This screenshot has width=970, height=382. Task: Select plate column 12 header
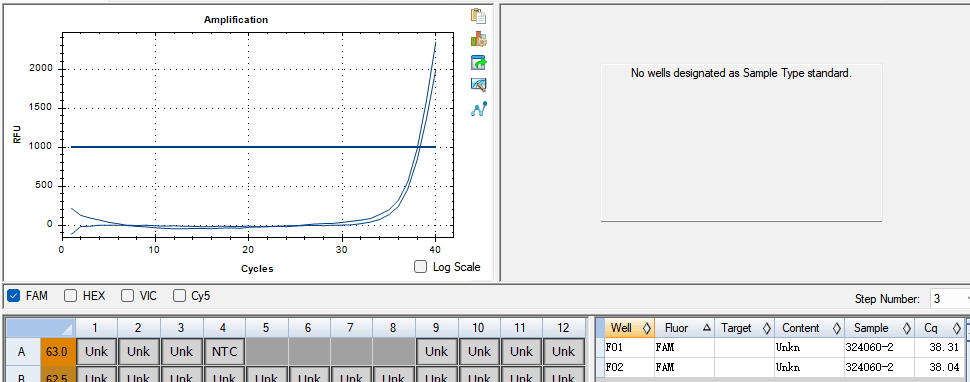564,328
